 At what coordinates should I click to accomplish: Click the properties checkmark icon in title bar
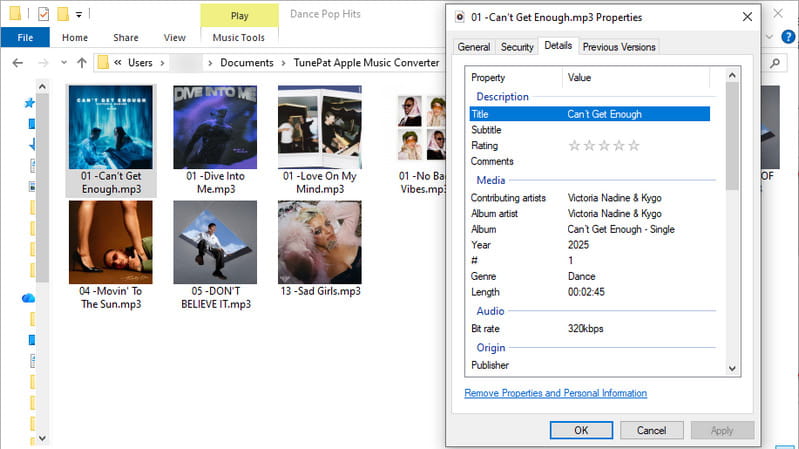coord(44,14)
